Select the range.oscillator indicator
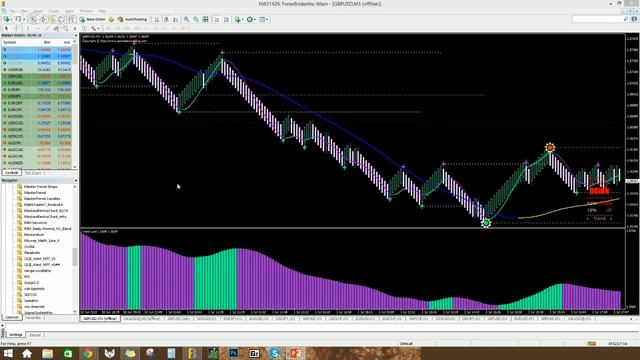Viewport: 640px width, 360px height. (x=38, y=271)
